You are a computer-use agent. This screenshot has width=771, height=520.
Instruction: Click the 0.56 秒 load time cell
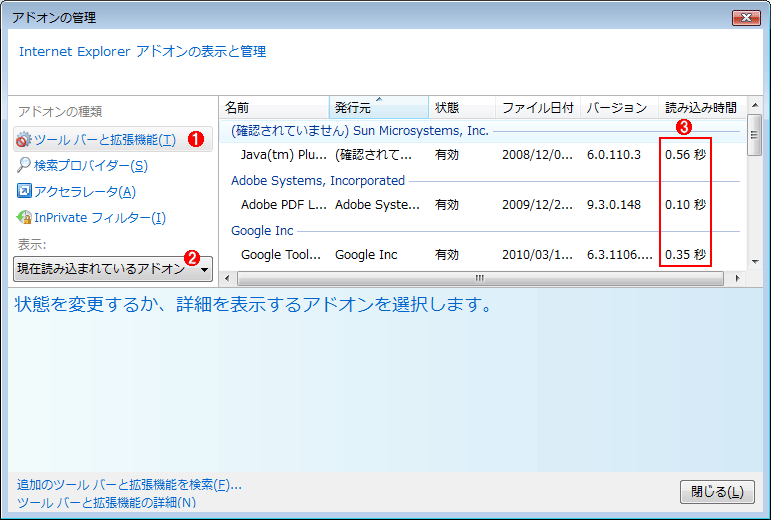(x=685, y=155)
